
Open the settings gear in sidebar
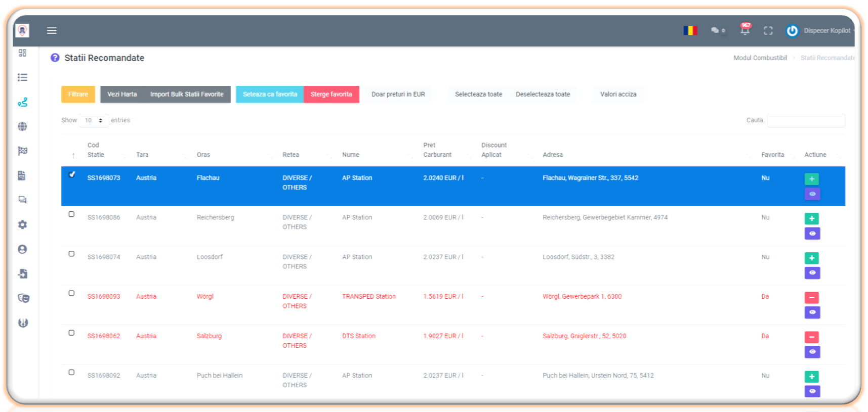pyautogui.click(x=22, y=224)
